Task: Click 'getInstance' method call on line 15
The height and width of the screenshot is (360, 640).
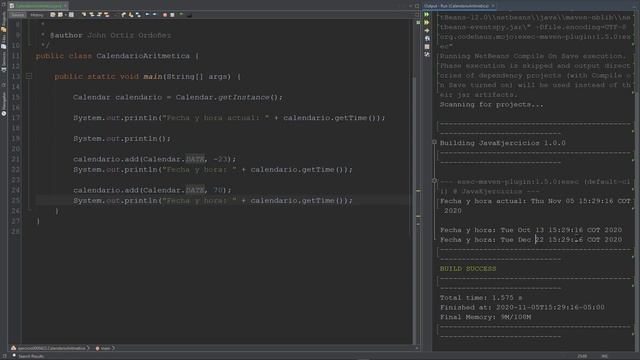Action: pyautogui.click(x=244, y=97)
